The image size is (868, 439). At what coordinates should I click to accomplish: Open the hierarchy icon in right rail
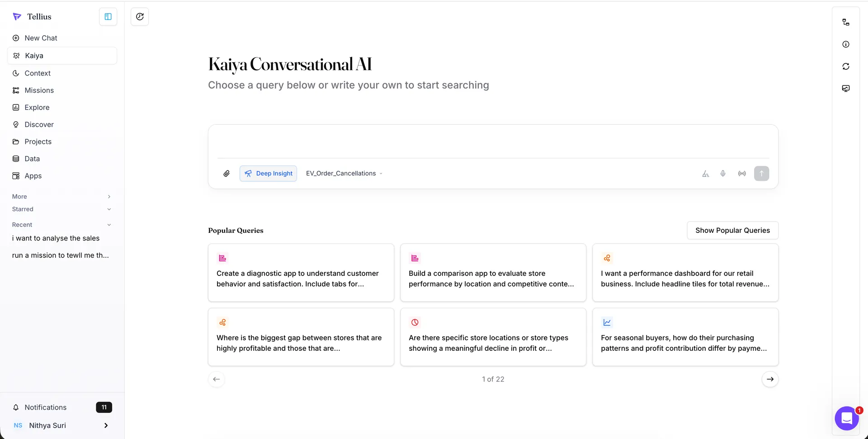tap(846, 22)
